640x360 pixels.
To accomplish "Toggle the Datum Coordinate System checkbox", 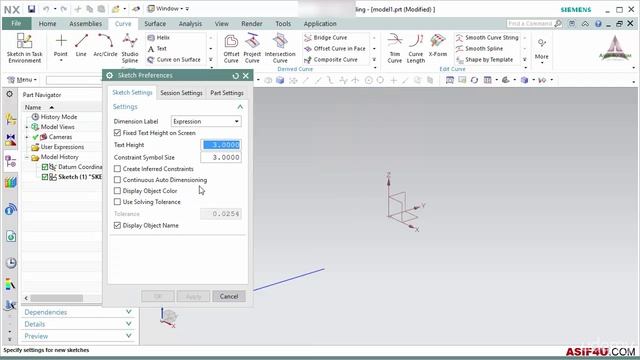I will [45, 167].
